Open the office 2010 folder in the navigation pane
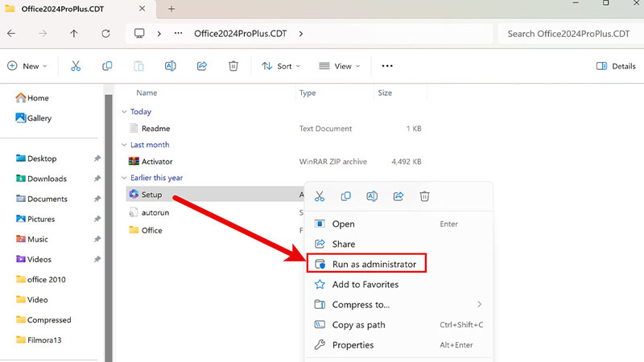This screenshot has width=644, height=362. click(x=41, y=279)
